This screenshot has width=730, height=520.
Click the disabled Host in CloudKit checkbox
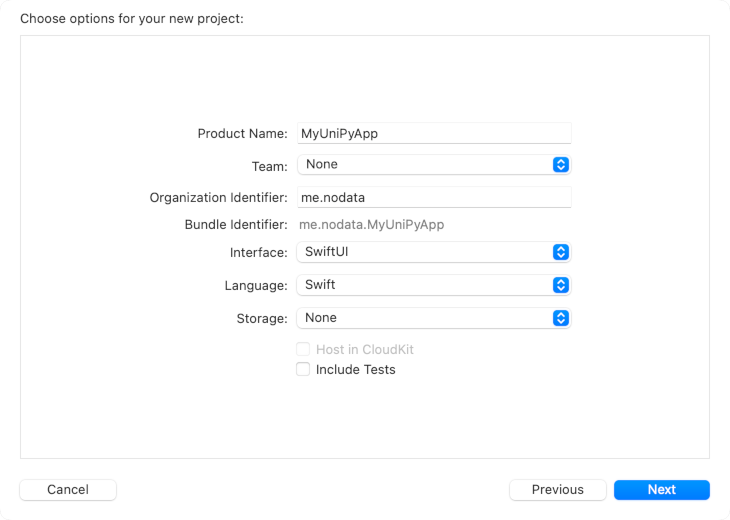click(x=303, y=350)
